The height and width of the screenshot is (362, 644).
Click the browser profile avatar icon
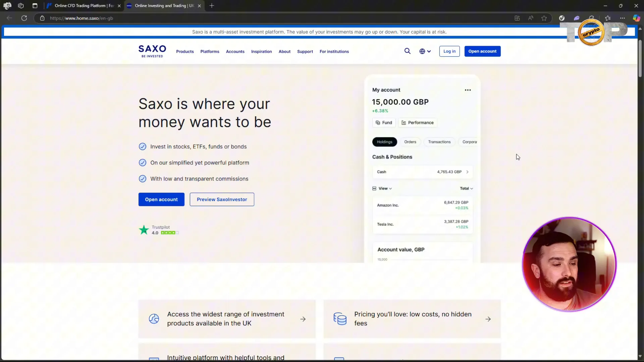7,6
